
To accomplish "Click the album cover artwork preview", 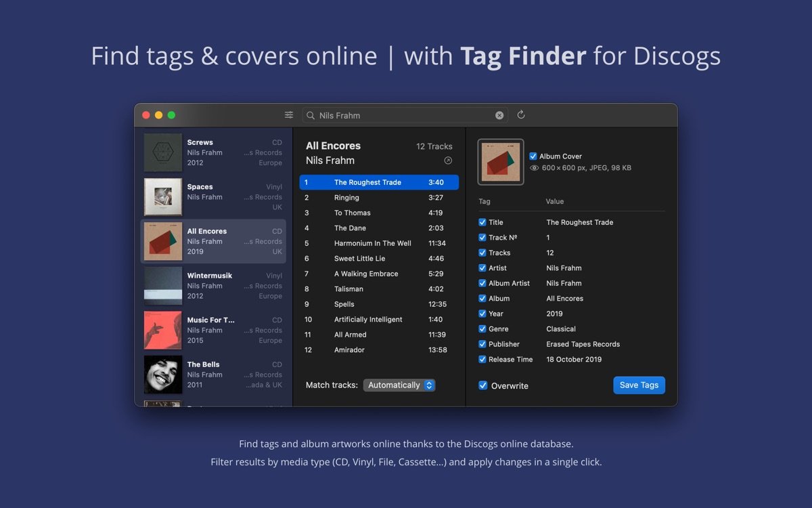I will (501, 162).
